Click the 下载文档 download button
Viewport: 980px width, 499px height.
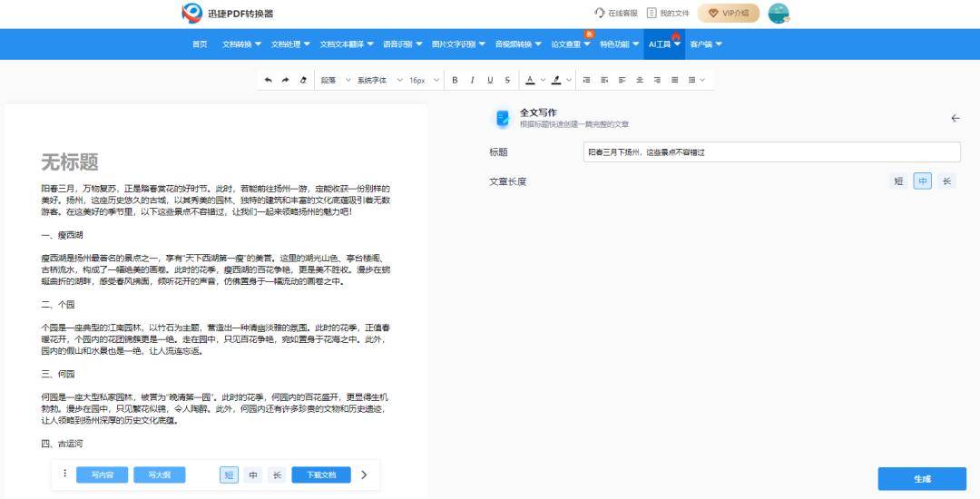(321, 475)
